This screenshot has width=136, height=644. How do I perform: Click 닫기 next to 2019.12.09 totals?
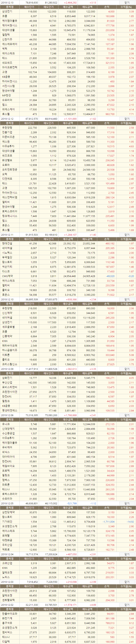tap(127, 369)
